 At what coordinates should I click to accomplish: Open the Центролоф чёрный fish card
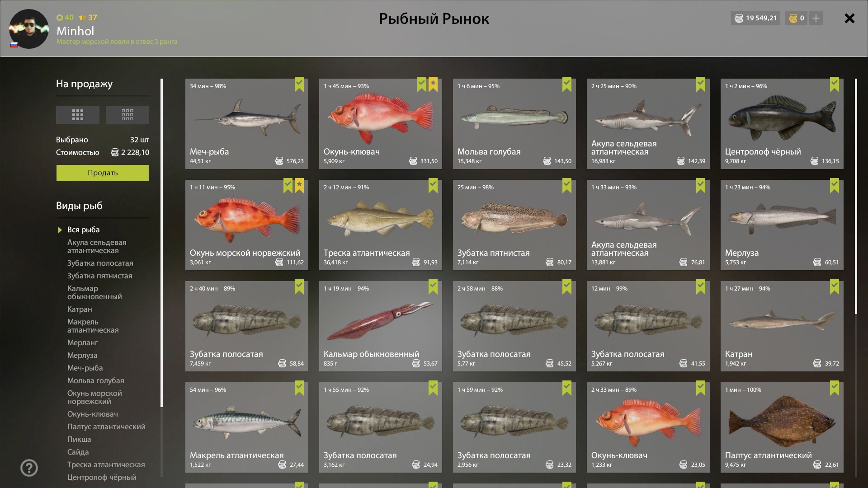(x=782, y=124)
